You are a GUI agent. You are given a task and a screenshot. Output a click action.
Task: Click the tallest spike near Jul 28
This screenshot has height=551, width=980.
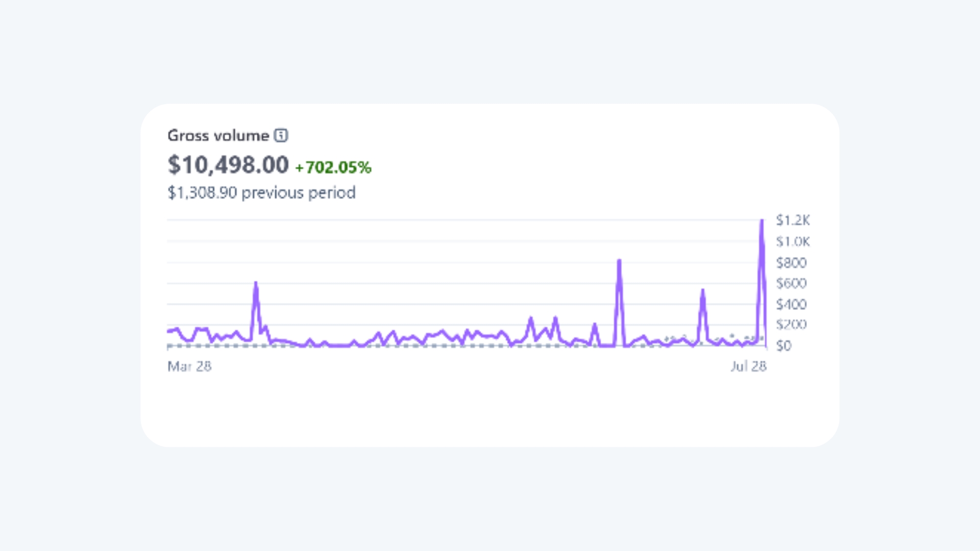762,221
